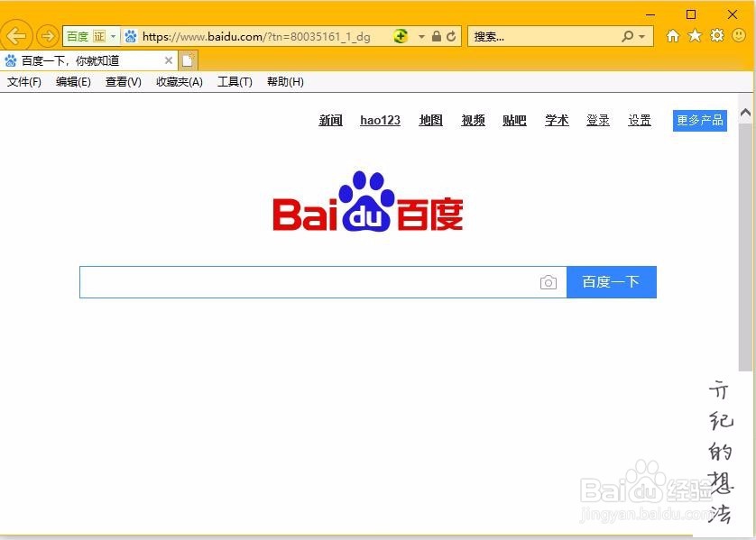
Task: Go forward with the Forward arrow button
Action: click(x=47, y=36)
